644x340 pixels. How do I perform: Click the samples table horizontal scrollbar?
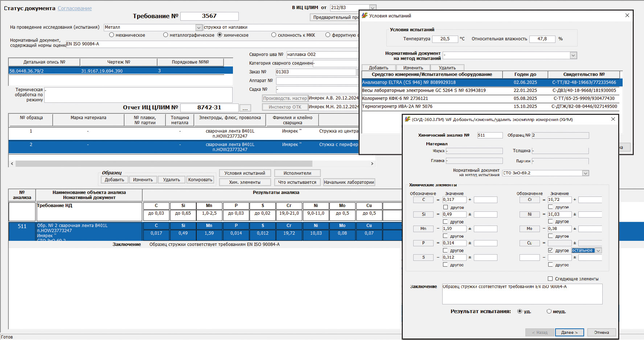click(x=163, y=164)
